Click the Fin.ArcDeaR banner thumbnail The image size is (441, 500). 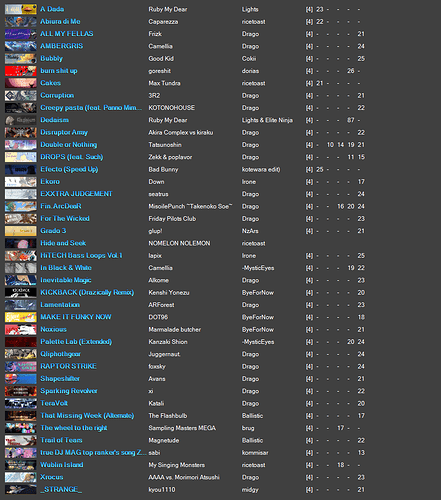[x=21, y=207]
